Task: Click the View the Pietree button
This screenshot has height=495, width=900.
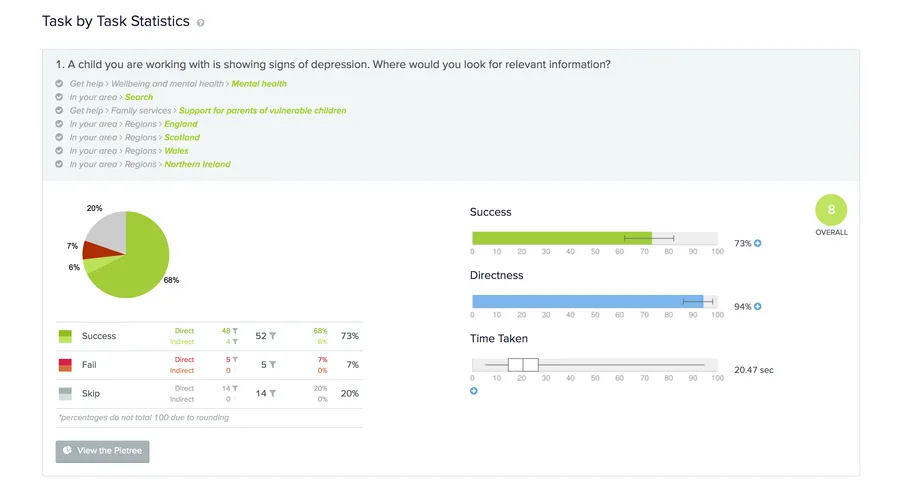Action: coord(102,451)
